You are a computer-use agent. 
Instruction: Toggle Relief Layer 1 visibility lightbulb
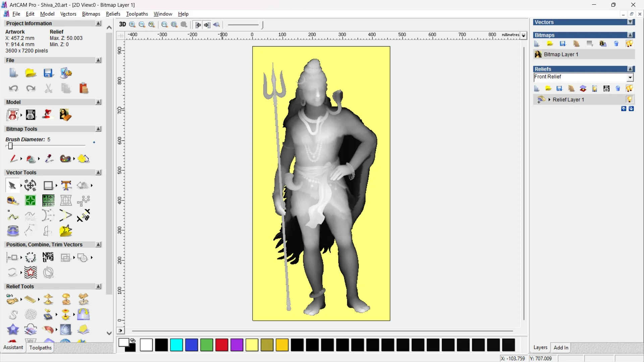tap(630, 100)
